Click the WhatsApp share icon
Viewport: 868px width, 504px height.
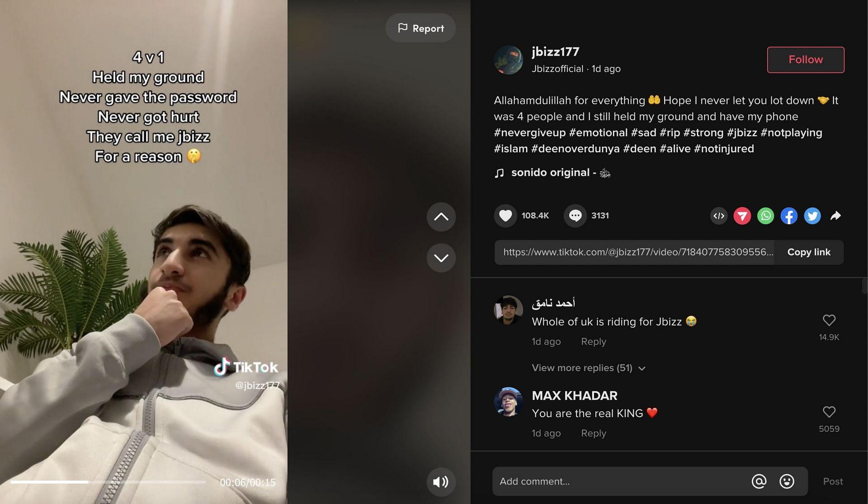pos(765,216)
